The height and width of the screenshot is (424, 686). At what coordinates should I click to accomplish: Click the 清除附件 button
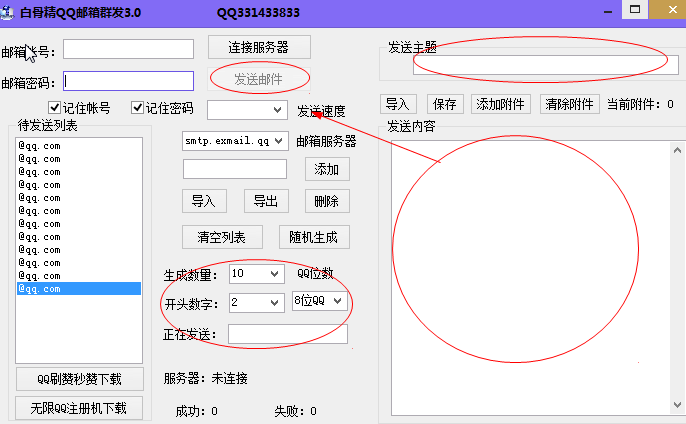[x=570, y=104]
